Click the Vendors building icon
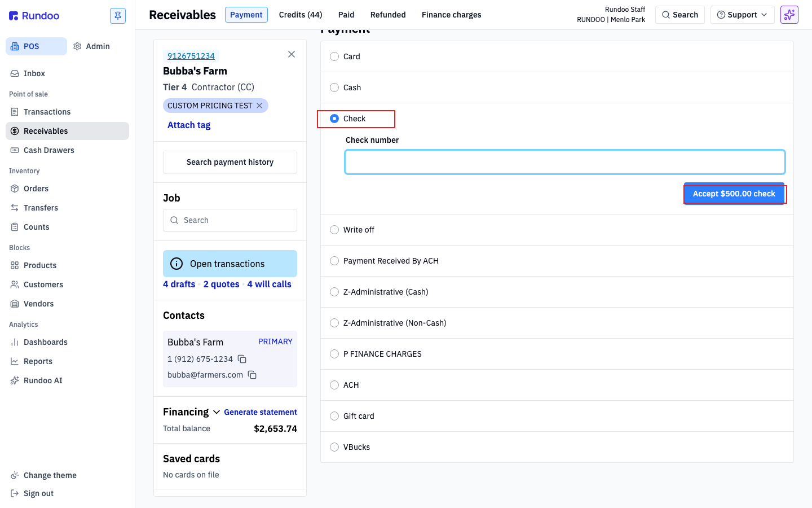 pyautogui.click(x=15, y=304)
